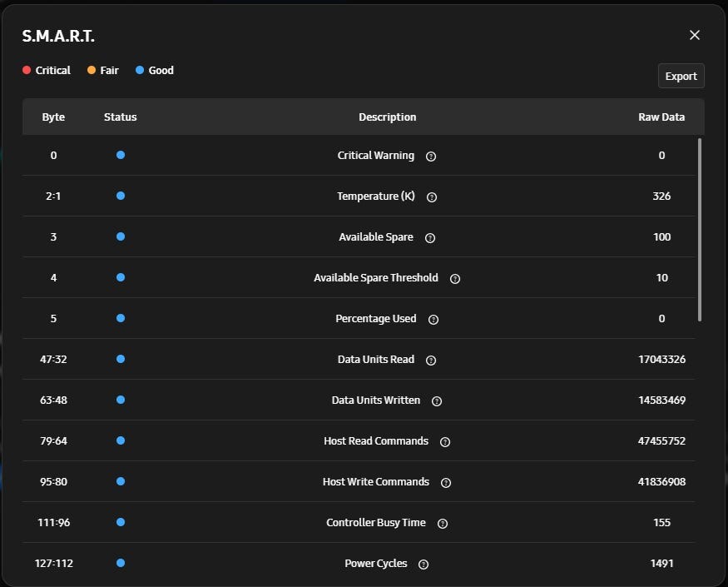The image size is (728, 587).
Task: Click the orange Fair legend dot
Action: coord(92,71)
